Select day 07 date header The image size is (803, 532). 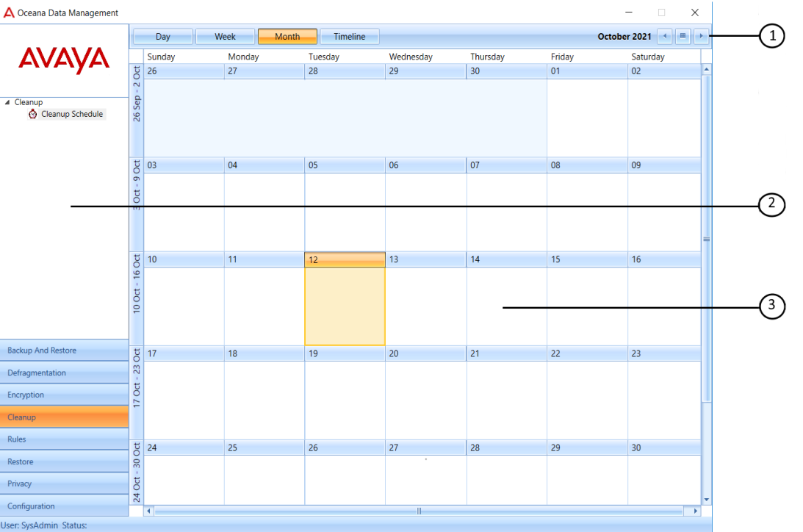pos(506,165)
